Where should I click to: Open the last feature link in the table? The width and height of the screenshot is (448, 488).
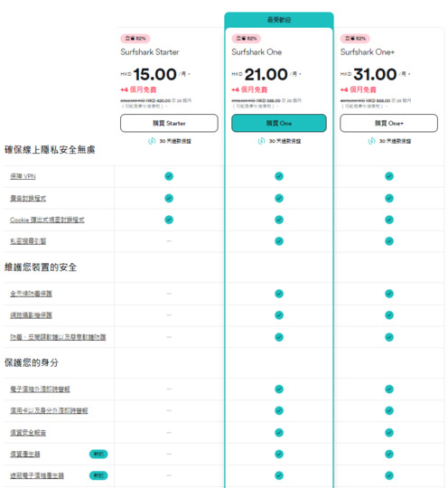[37, 475]
